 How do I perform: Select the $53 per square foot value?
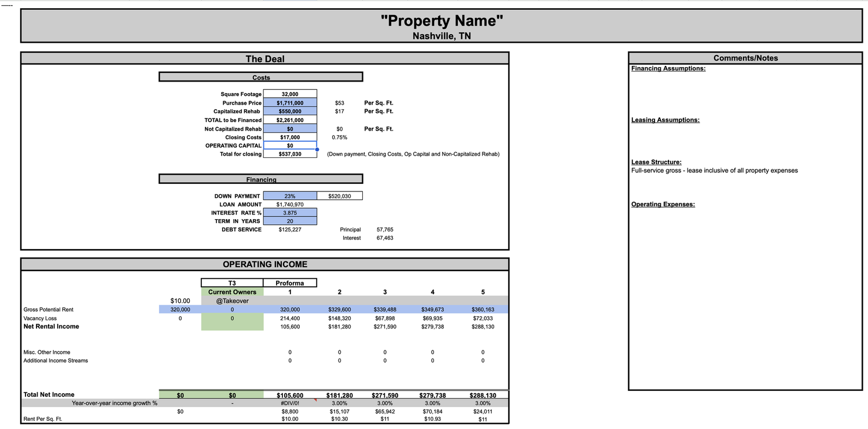pyautogui.click(x=340, y=103)
